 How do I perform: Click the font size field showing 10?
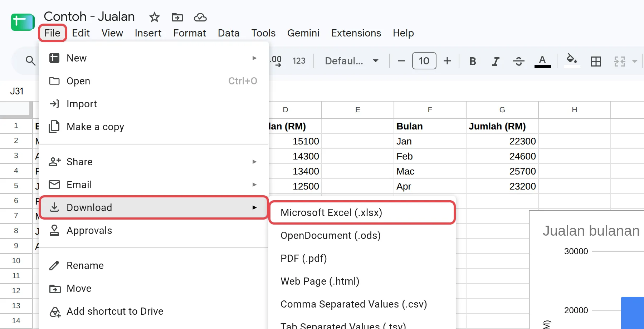point(424,61)
